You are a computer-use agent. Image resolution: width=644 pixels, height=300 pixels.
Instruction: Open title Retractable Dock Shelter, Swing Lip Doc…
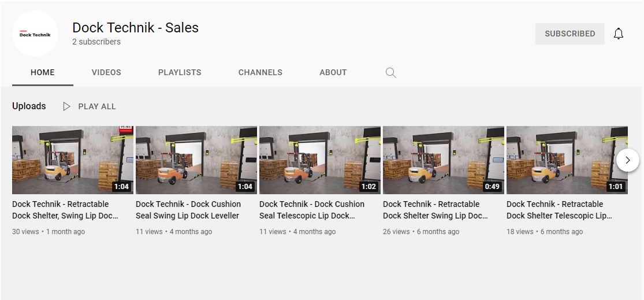point(65,210)
